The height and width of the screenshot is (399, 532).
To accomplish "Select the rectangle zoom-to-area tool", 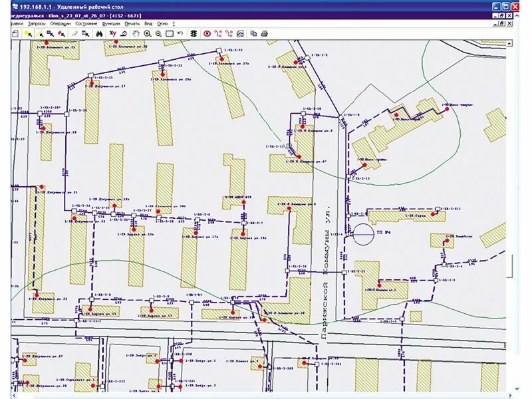I will 170,34.
